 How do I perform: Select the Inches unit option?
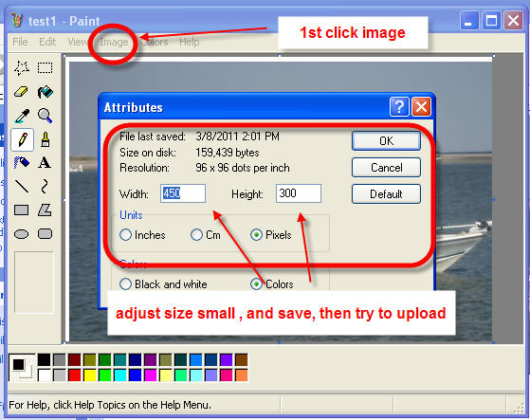pos(142,235)
